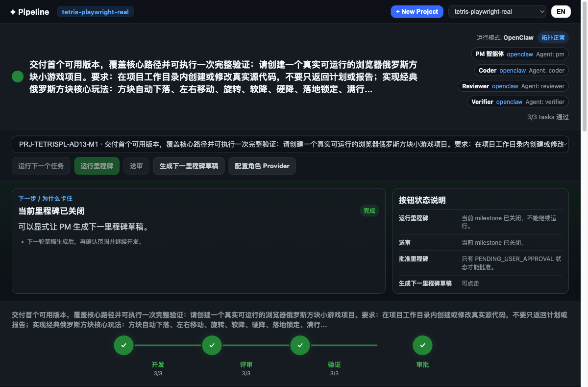Click the 开发 stage completion checkmark

[123, 345]
